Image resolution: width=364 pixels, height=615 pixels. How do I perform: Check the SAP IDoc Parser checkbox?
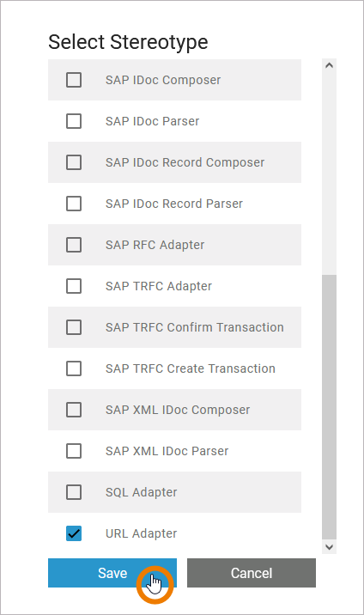coord(74,121)
